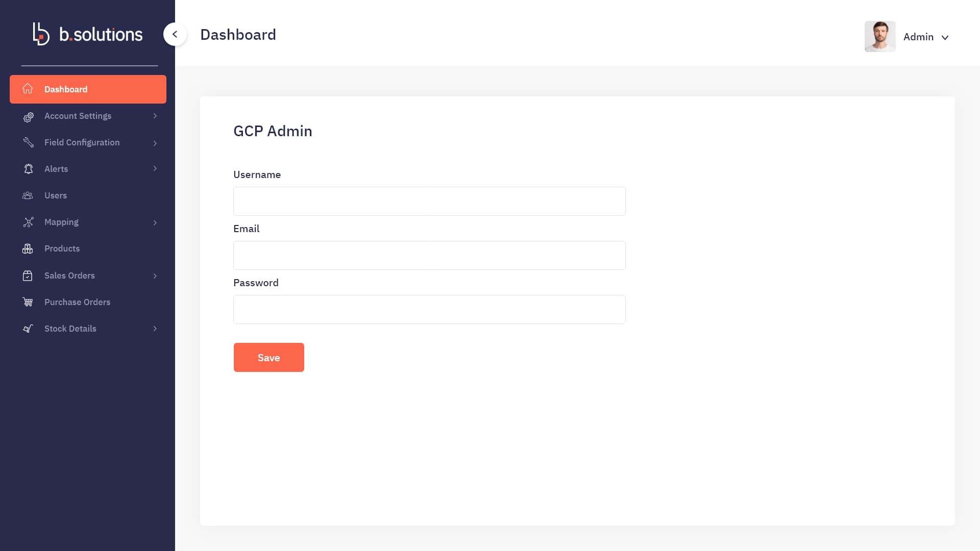
Task: Click the Password field label
Action: 256,283
